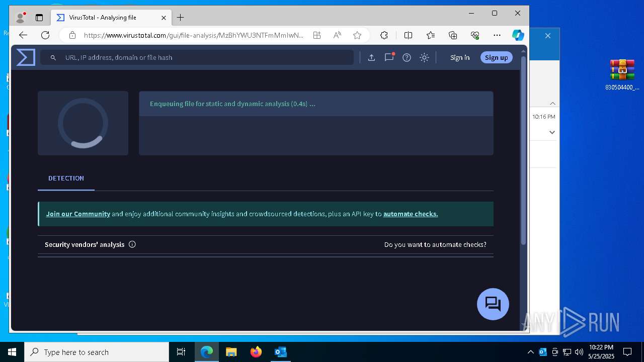Follow the automate checks link
Viewport: 644px width, 362px height.
tap(411, 214)
